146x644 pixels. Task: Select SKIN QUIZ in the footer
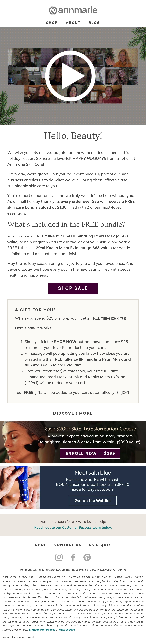click(x=100, y=545)
